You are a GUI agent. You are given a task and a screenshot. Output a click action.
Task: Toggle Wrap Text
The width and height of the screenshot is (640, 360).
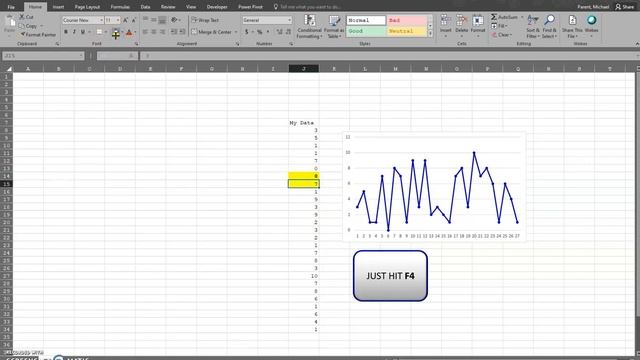[205, 20]
